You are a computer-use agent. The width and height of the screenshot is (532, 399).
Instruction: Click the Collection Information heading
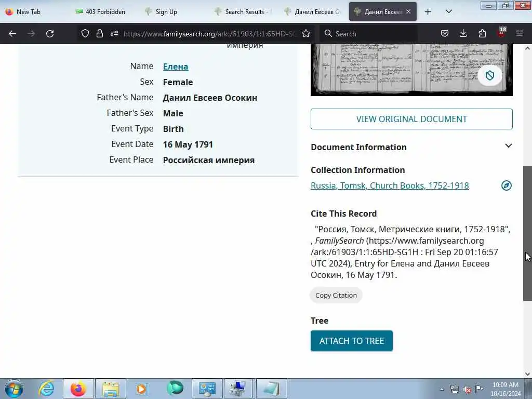click(357, 170)
